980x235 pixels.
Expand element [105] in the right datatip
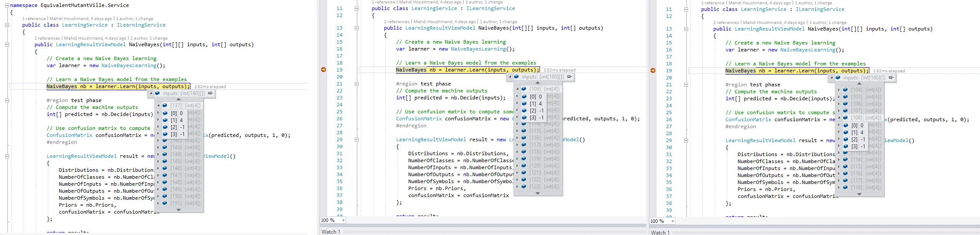[839, 97]
